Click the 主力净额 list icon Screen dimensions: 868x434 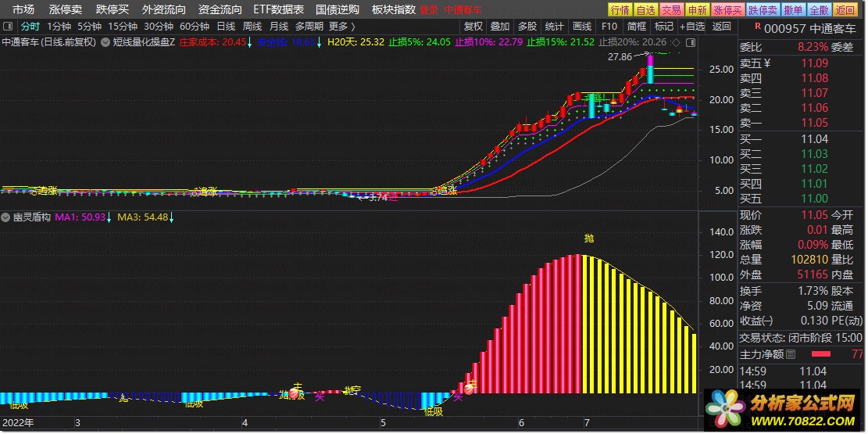coord(791,355)
